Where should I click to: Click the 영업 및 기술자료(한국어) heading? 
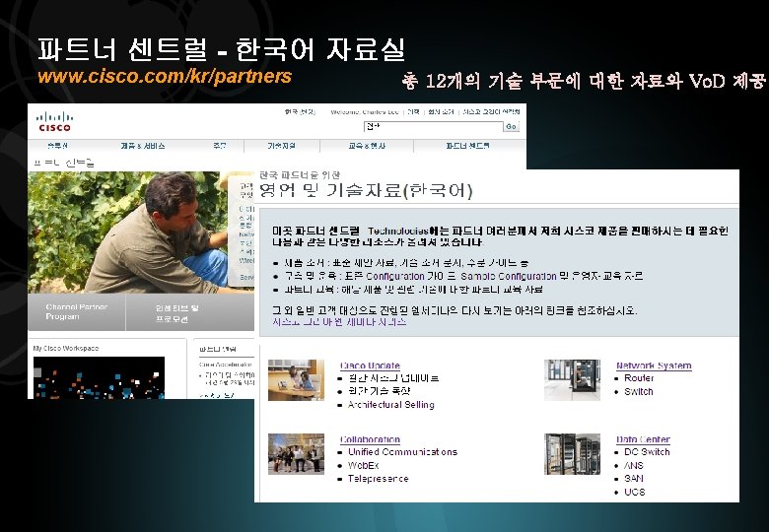[366, 190]
